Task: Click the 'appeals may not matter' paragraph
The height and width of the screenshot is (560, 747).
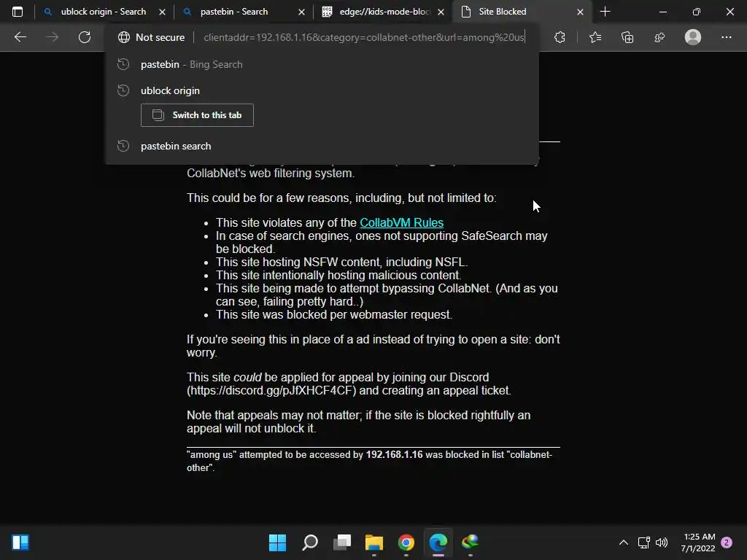Action: click(x=358, y=422)
